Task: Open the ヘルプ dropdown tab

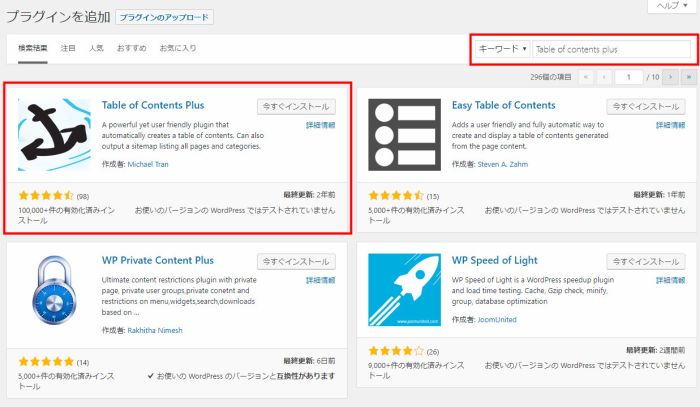Action: (672, 6)
